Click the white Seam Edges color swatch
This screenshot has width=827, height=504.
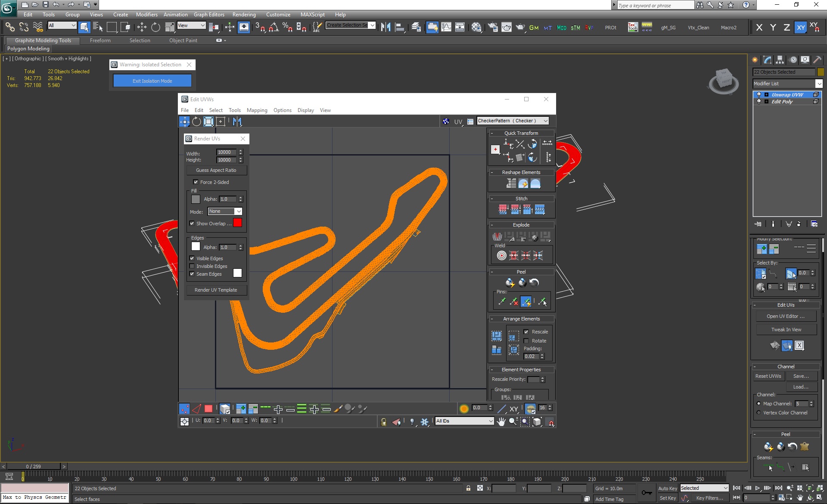point(237,273)
